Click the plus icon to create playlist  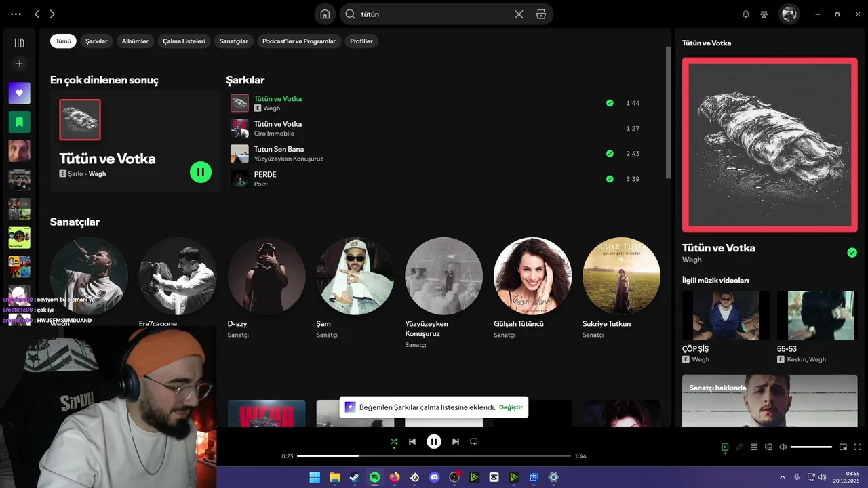coord(19,64)
